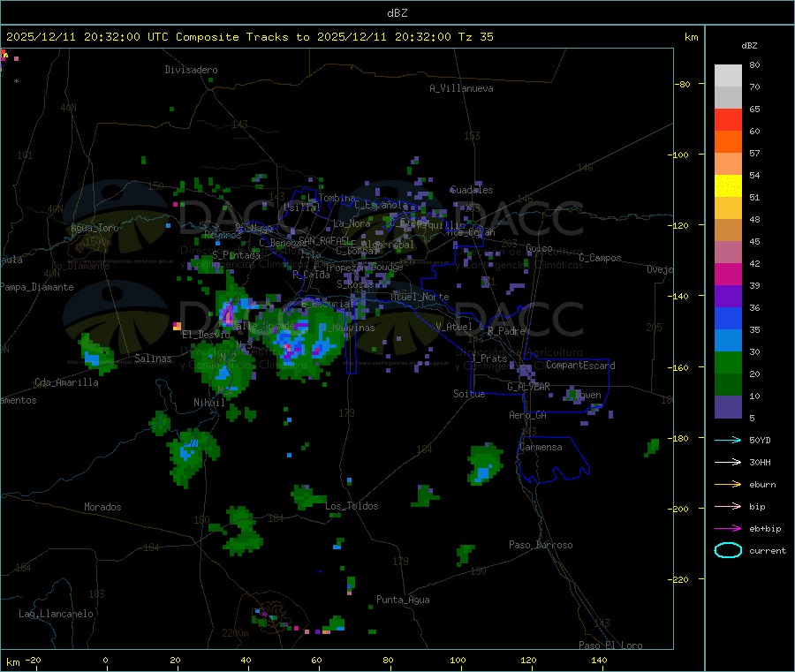This screenshot has height=672, width=795.
Task: Select the bright yellow 51-54 dBZ swatch
Action: 728,186
